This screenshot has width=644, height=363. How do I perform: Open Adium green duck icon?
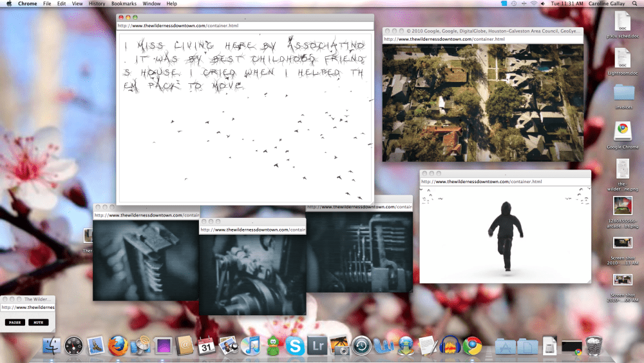pyautogui.click(x=272, y=346)
